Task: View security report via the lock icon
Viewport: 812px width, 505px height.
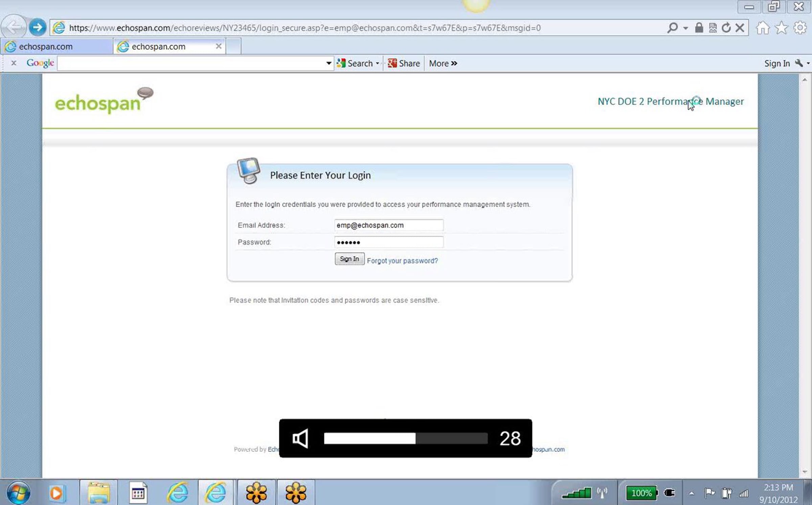Action: pos(699,27)
